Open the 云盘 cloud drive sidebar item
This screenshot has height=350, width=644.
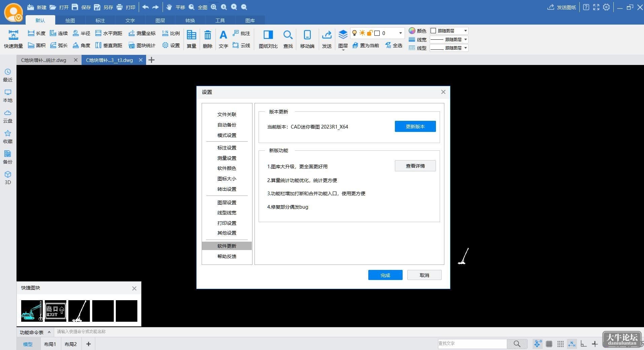[x=8, y=116]
